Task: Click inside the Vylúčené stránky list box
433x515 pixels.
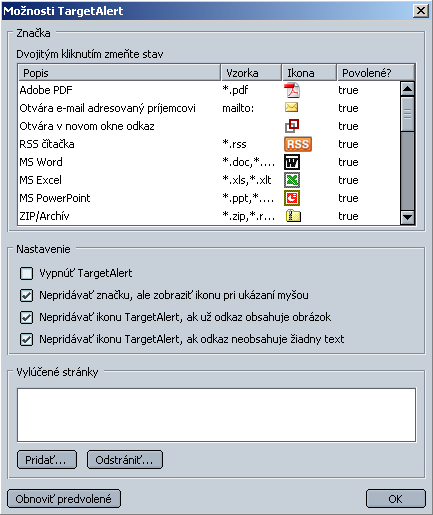Action: pos(217,415)
